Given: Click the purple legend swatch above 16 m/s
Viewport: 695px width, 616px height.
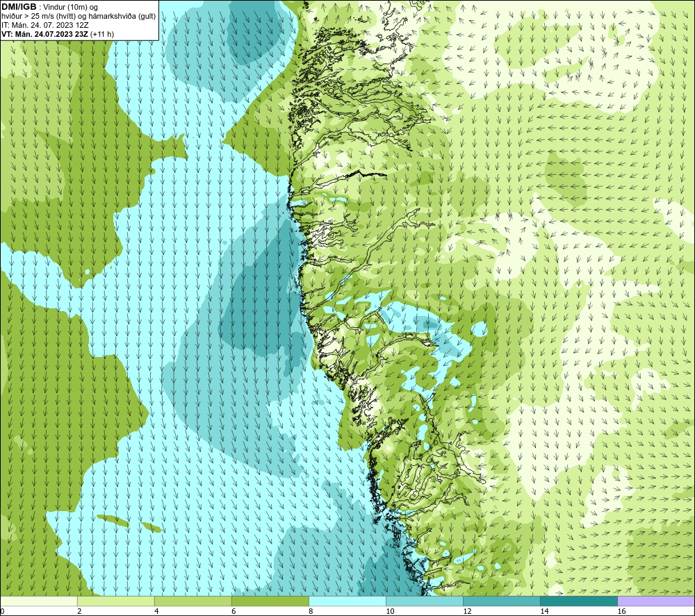Looking at the screenshot, I should click(656, 601).
